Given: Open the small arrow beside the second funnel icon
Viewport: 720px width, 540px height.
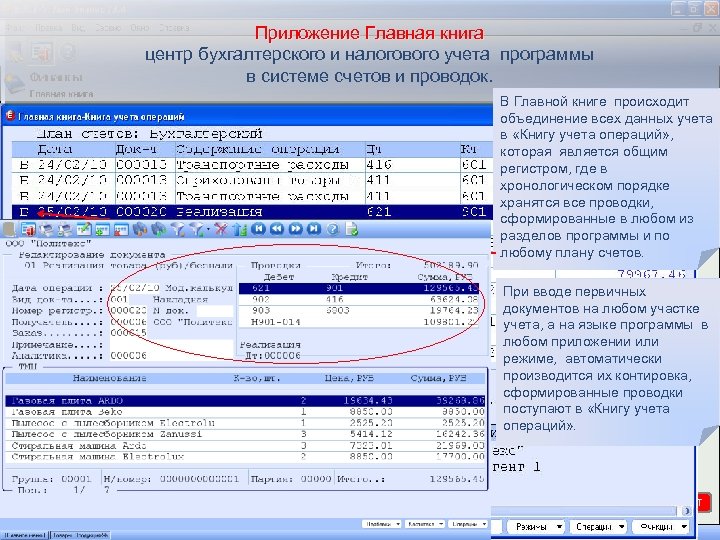Looking at the screenshot, I should (x=208, y=229).
